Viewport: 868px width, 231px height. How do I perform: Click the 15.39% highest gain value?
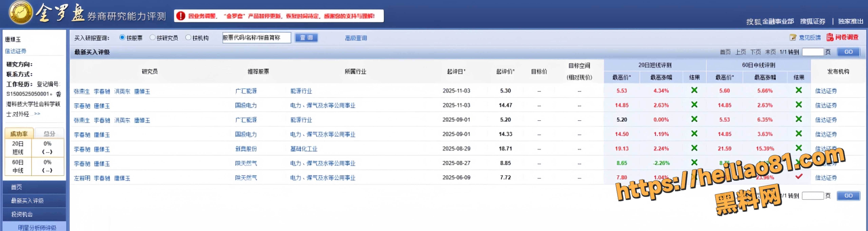(x=765, y=149)
